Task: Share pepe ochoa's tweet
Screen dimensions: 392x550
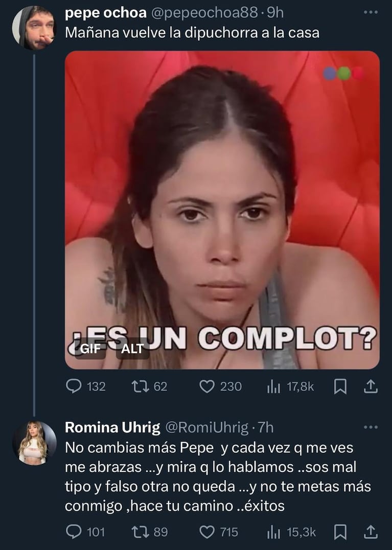Action: pos(370,387)
